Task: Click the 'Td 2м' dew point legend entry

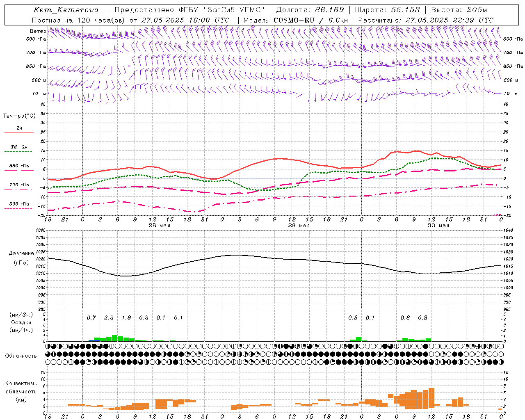Action: click(x=19, y=147)
